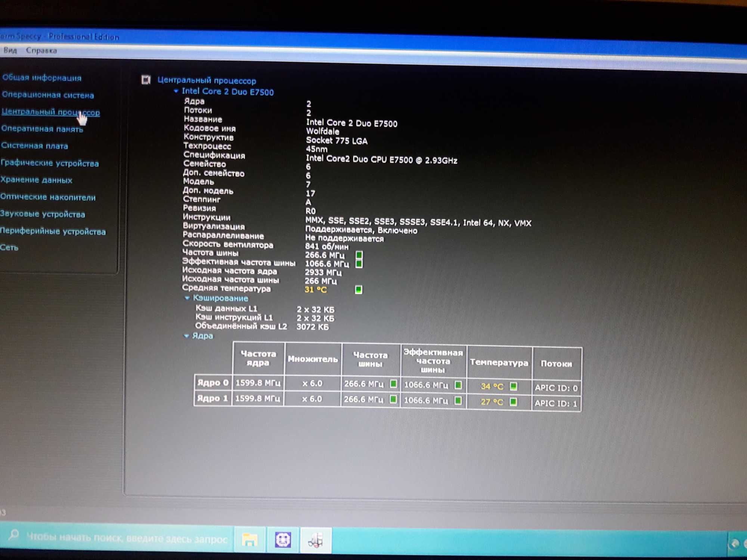Click Ядро 1 temperature graph icon

point(514,402)
